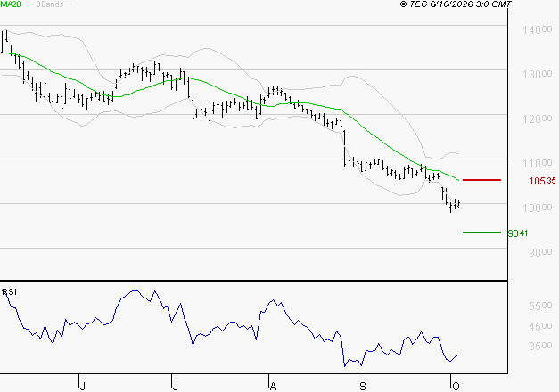Click the 110.00 price axis label
This screenshot has width=559, height=392.
point(538,163)
